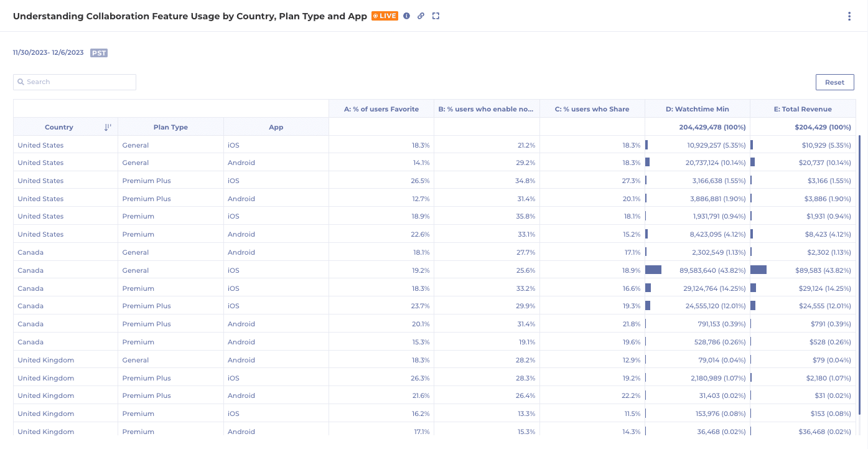
Task: Copy the shareable report link
Action: tap(421, 16)
